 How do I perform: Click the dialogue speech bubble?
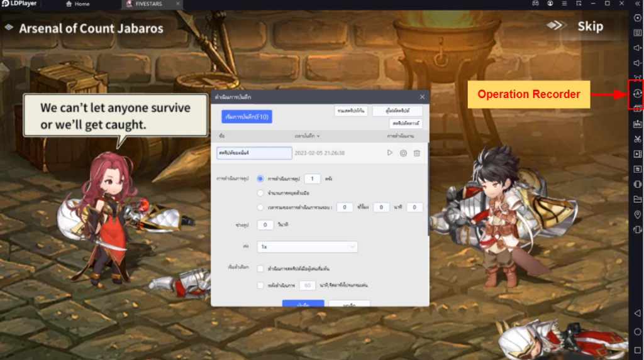(116, 116)
